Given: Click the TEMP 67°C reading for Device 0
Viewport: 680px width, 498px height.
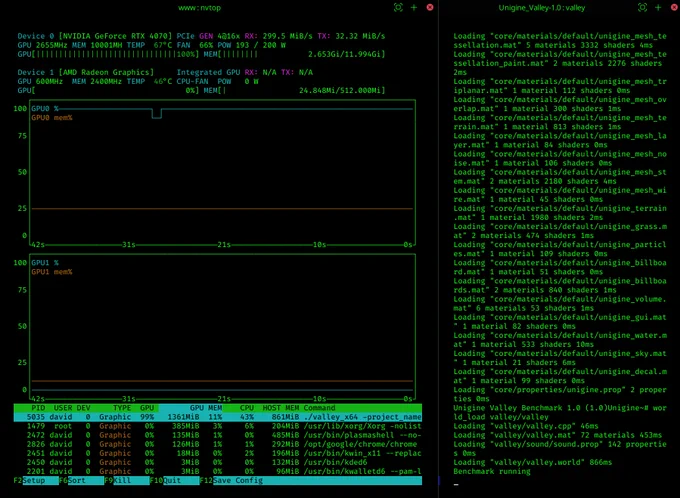Looking at the screenshot, I should pos(149,45).
